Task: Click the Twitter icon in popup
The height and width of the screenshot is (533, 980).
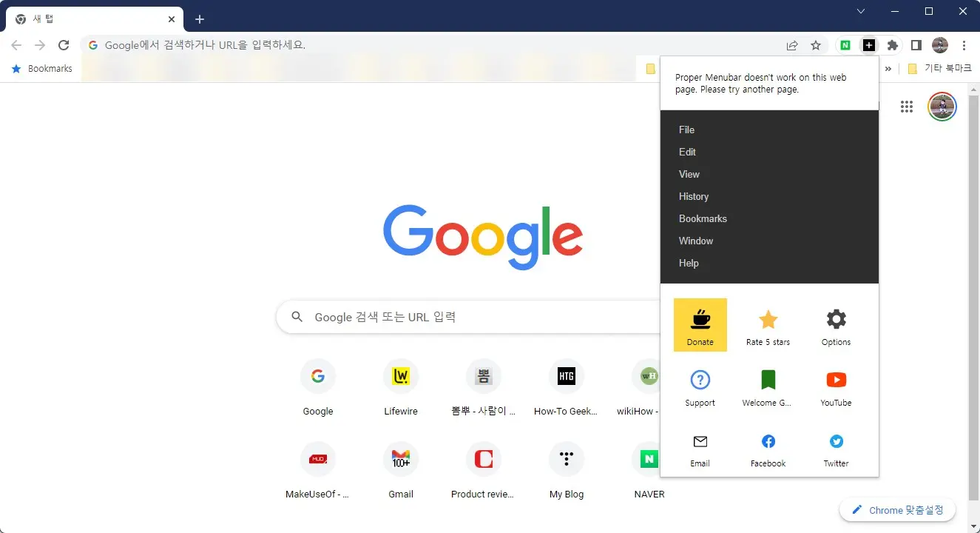Action: click(x=836, y=441)
